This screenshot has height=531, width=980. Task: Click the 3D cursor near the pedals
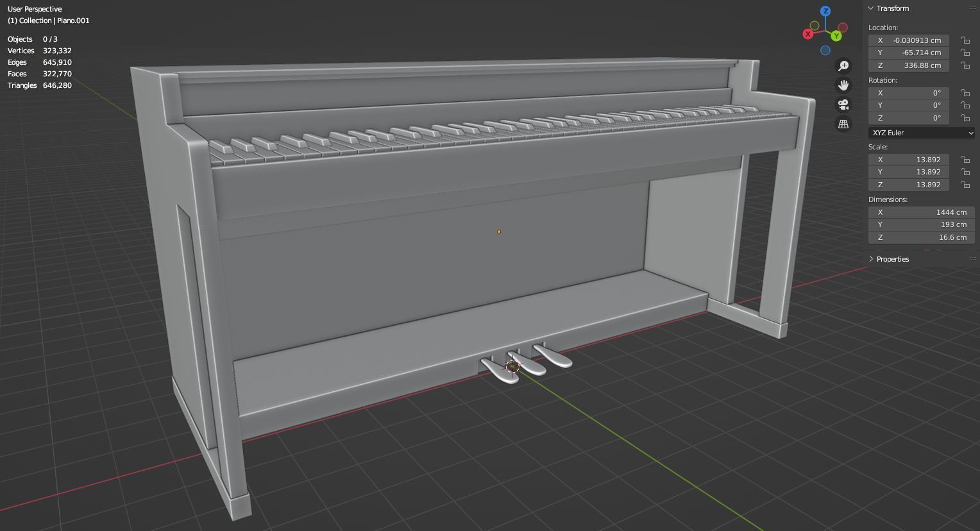click(512, 366)
